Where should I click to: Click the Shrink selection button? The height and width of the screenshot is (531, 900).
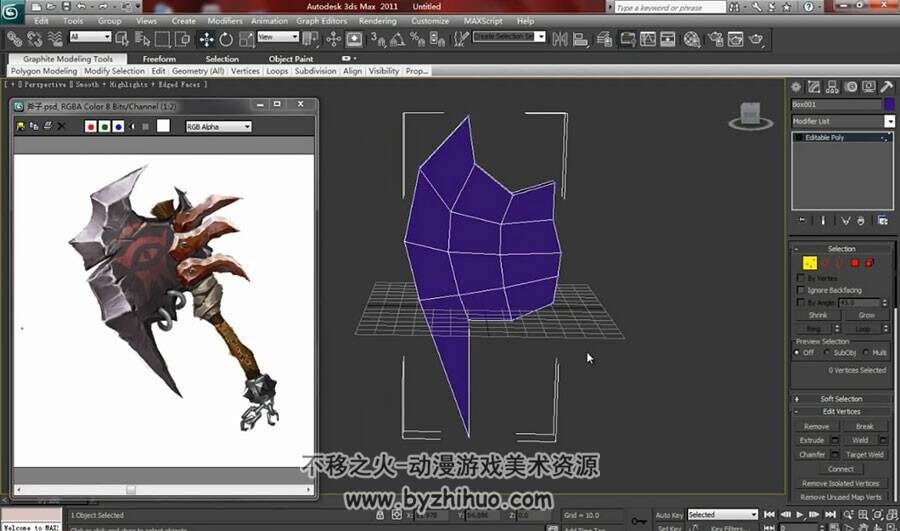818,315
